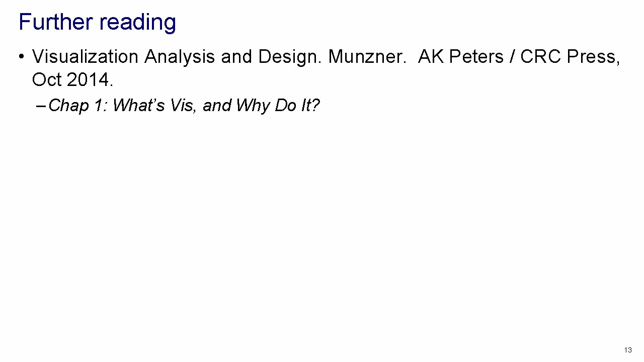Screen dimensions: 644x362
Task: Click the word "Press" in the first line
Action: [x=592, y=57]
